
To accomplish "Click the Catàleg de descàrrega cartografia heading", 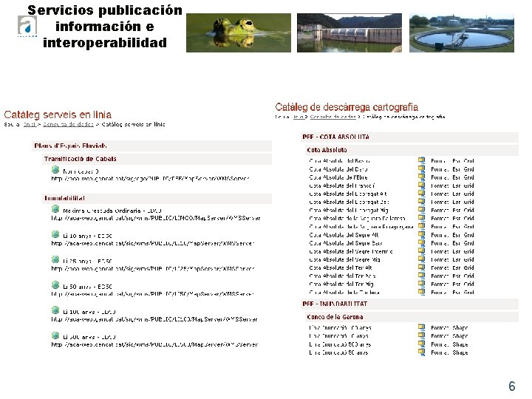I will (x=347, y=107).
